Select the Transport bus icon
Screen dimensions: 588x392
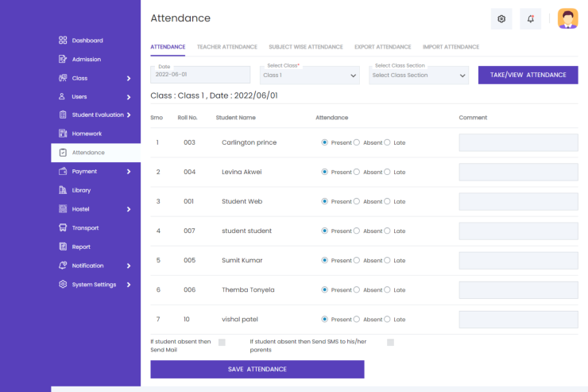(63, 227)
